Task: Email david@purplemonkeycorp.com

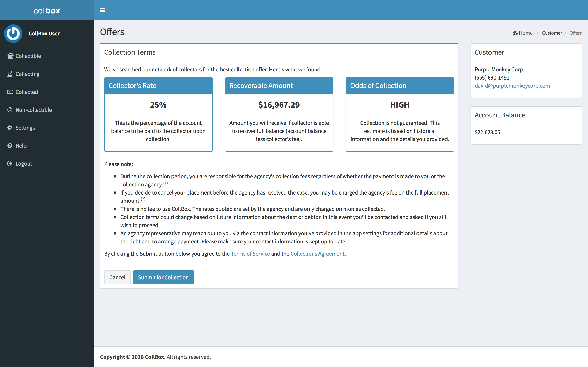Action: [512, 86]
